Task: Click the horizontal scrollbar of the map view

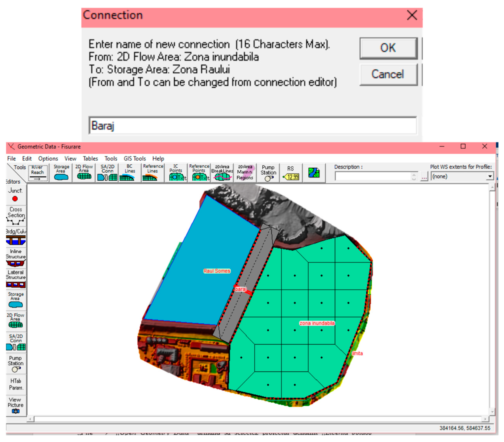Action: point(257,419)
